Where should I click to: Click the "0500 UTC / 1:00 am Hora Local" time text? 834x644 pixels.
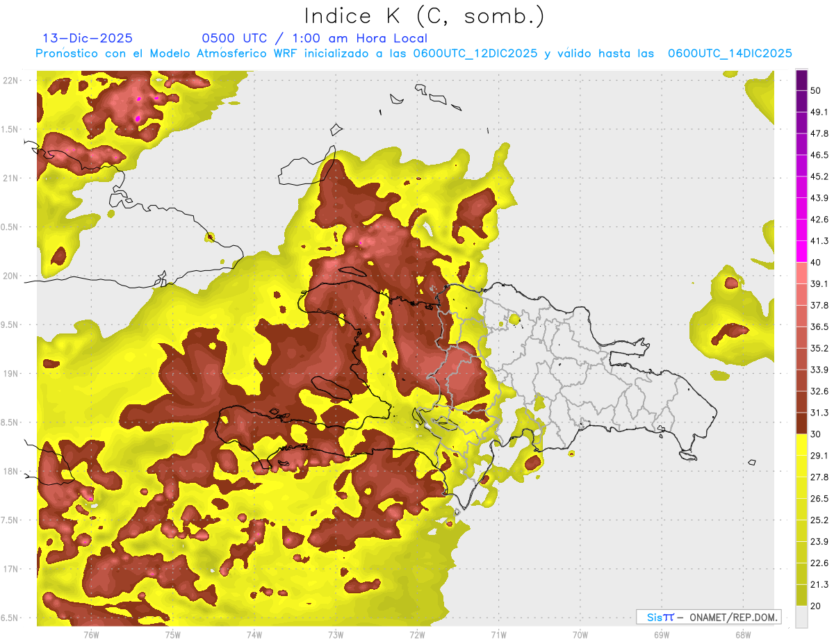point(314,38)
